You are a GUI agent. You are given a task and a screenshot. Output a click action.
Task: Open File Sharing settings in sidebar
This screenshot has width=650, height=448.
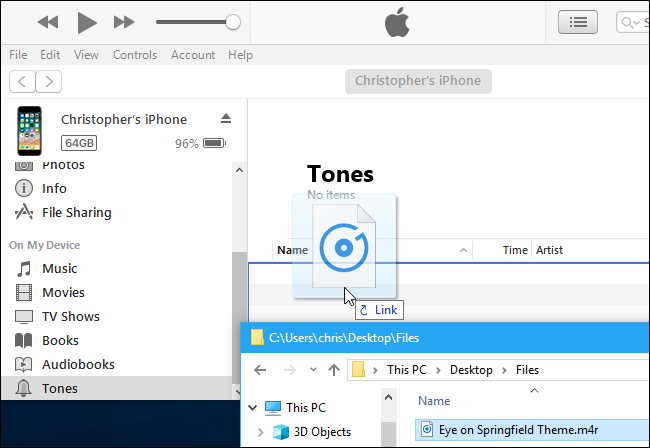pyautogui.click(x=76, y=212)
